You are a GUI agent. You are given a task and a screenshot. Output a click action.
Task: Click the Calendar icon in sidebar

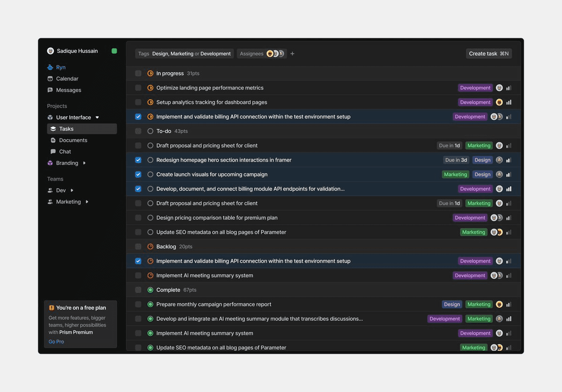coord(50,79)
